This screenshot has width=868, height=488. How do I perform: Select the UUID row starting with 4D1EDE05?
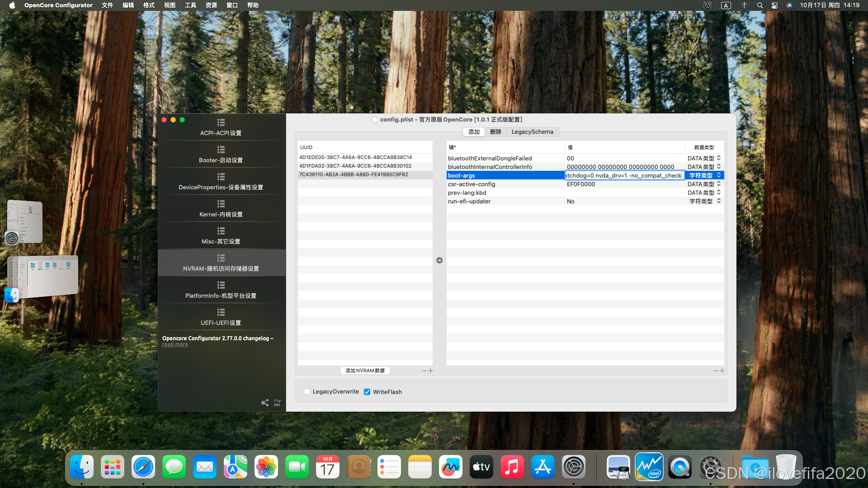[x=356, y=157]
